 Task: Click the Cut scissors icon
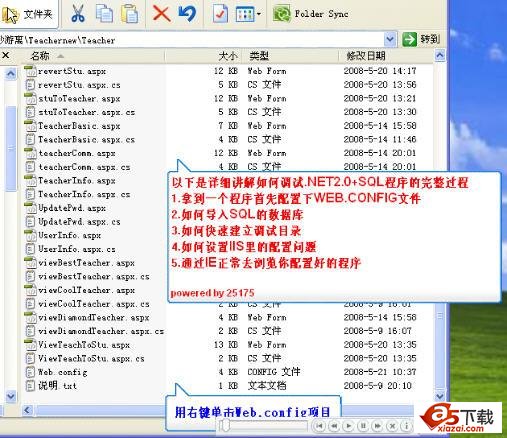(78, 14)
